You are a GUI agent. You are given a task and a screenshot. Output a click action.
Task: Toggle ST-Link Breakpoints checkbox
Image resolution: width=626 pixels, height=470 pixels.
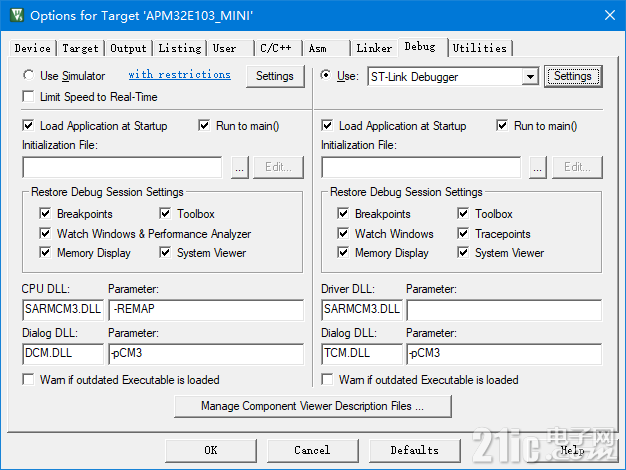(x=343, y=213)
